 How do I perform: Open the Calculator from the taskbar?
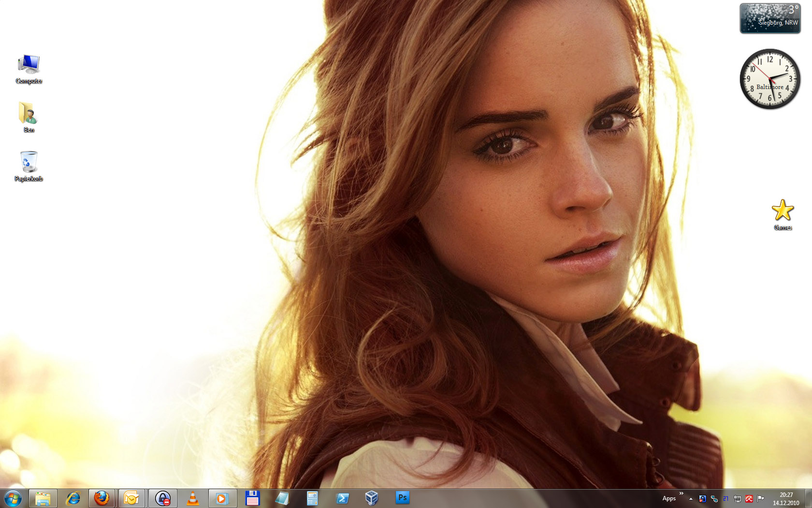pos(312,498)
